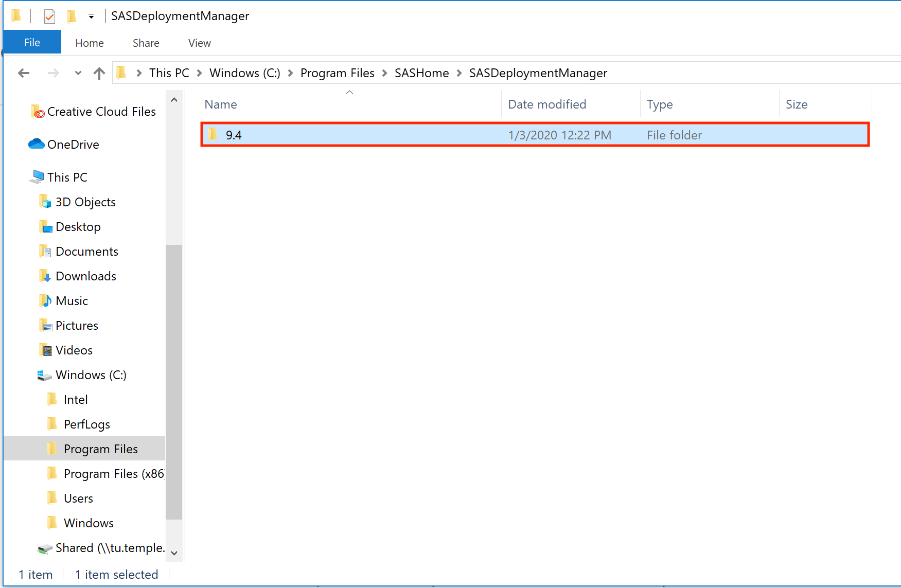
Task: Open the Windows folder in sidebar
Action: 89,523
